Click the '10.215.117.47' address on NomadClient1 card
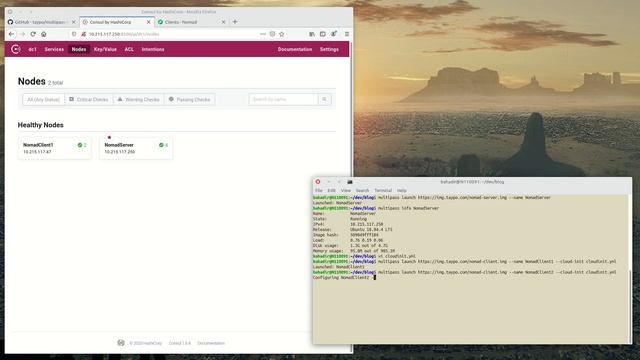 point(37,152)
